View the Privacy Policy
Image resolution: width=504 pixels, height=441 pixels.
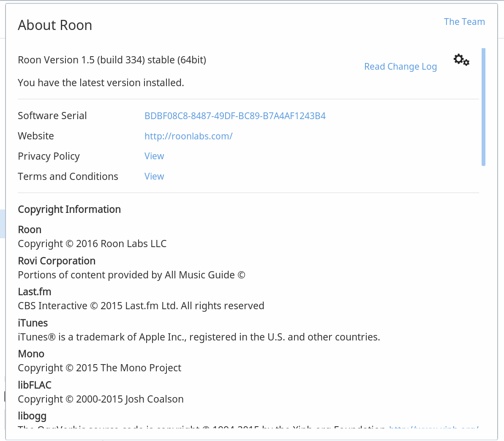[x=154, y=156]
